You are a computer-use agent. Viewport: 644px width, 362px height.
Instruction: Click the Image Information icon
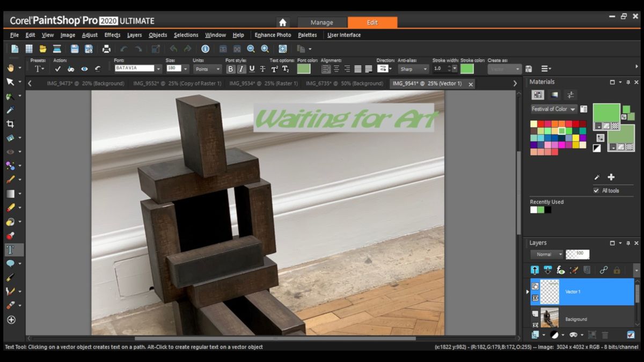coord(205,49)
